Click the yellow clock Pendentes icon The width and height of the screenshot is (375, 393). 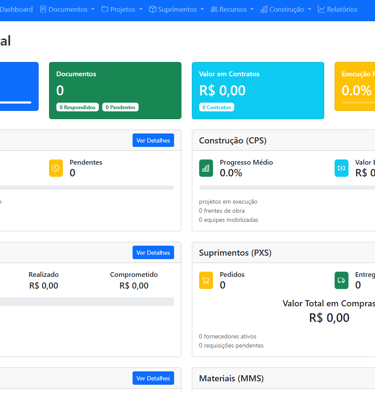point(56,168)
